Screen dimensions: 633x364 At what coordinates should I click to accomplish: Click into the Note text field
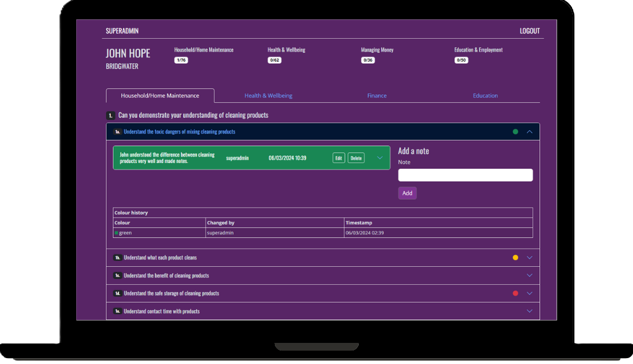pyautogui.click(x=465, y=175)
